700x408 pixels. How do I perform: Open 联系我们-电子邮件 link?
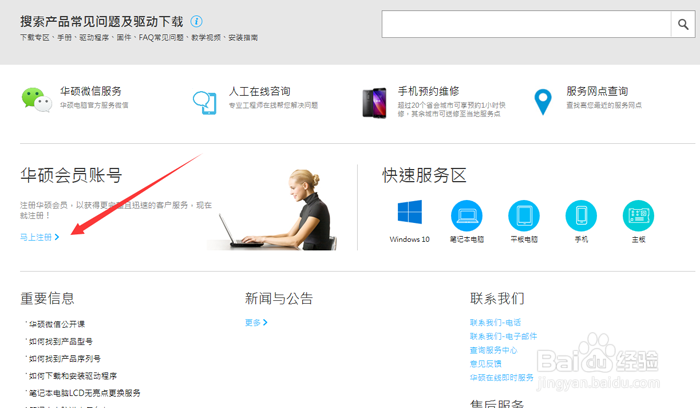coord(503,336)
